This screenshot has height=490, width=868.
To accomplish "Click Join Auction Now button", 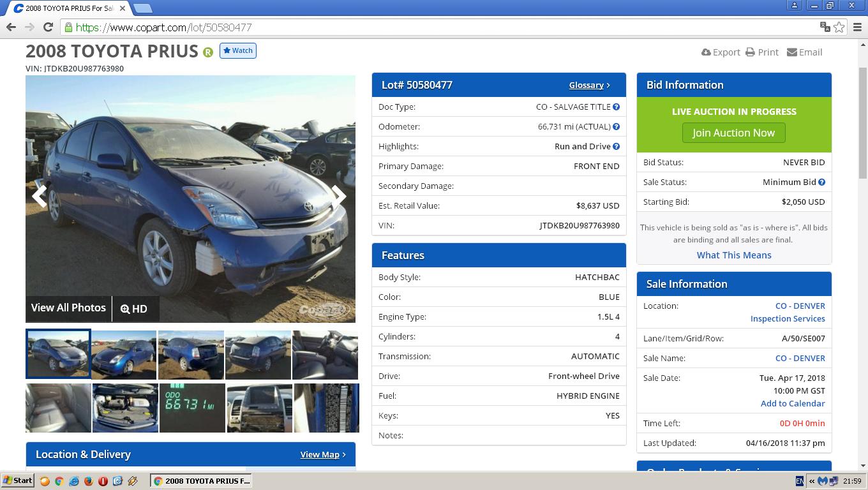I will (734, 133).
